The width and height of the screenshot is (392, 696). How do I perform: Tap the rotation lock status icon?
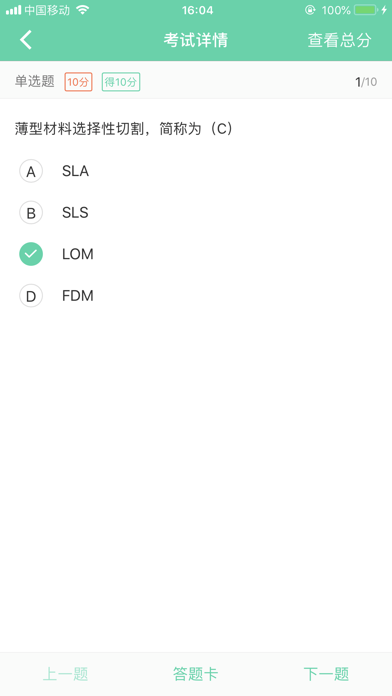click(310, 10)
